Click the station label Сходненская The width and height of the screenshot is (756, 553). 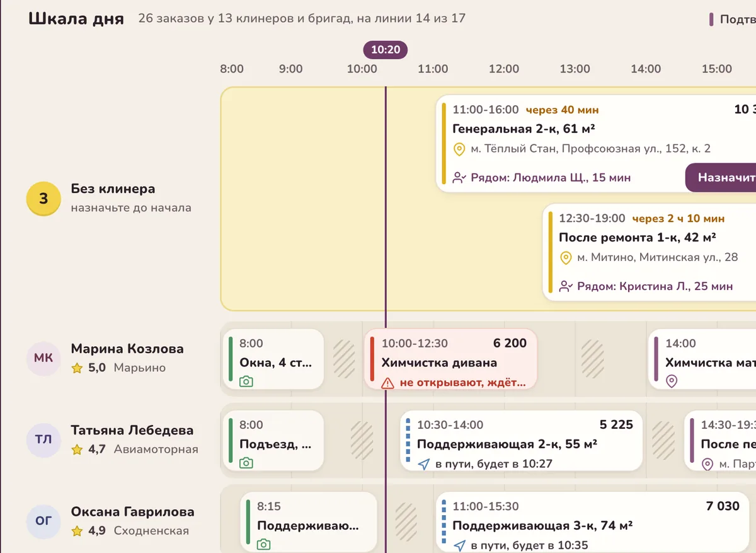151,531
